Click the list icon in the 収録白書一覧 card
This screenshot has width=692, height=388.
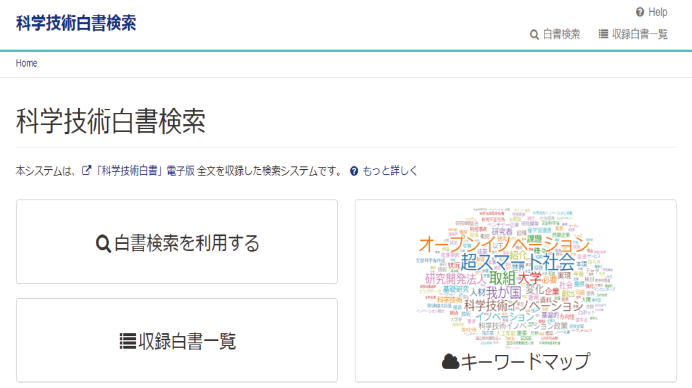(128, 341)
